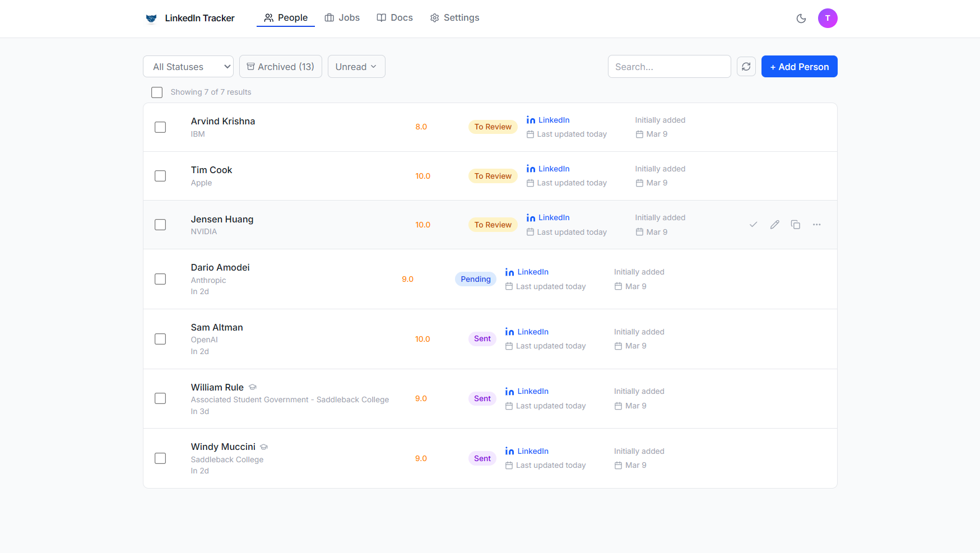Mark Jensen Huang as done with the checkmark
The height and width of the screenshot is (553, 980).
tap(753, 224)
